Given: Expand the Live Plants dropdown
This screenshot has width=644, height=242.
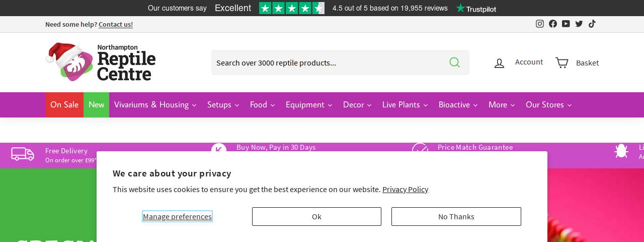Looking at the screenshot, I should [x=405, y=105].
